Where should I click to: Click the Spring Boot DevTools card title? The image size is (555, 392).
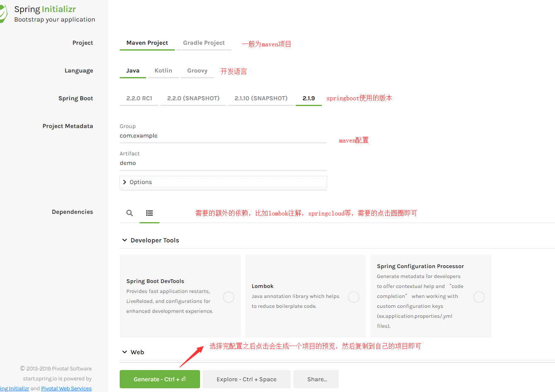pyautogui.click(x=155, y=281)
